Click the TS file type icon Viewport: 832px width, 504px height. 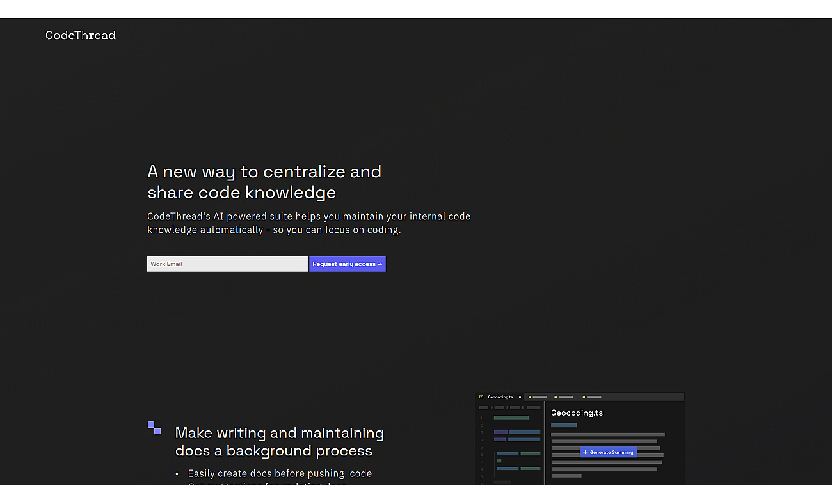pyautogui.click(x=481, y=397)
